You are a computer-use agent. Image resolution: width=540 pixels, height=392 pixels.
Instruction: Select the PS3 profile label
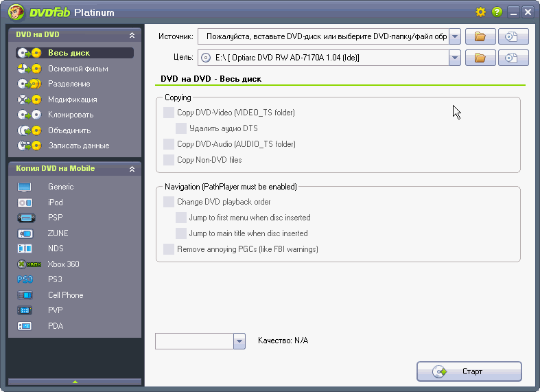pyautogui.click(x=55, y=279)
